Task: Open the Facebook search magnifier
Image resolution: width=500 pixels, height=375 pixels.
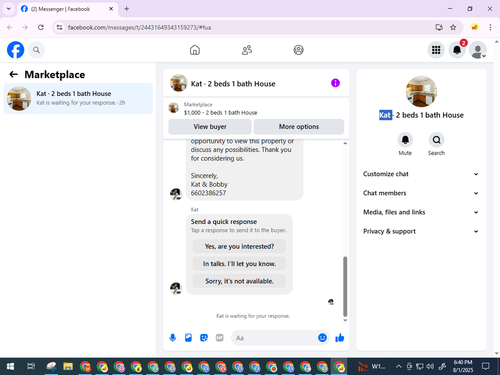Action: tap(36, 50)
